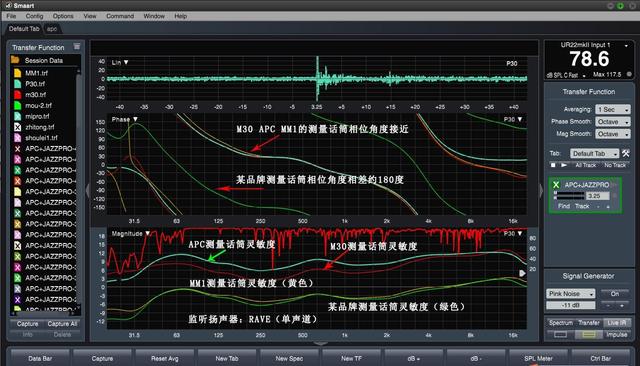Increase the delay with the up arrow
This screenshot has height=366, width=640.
[608, 206]
